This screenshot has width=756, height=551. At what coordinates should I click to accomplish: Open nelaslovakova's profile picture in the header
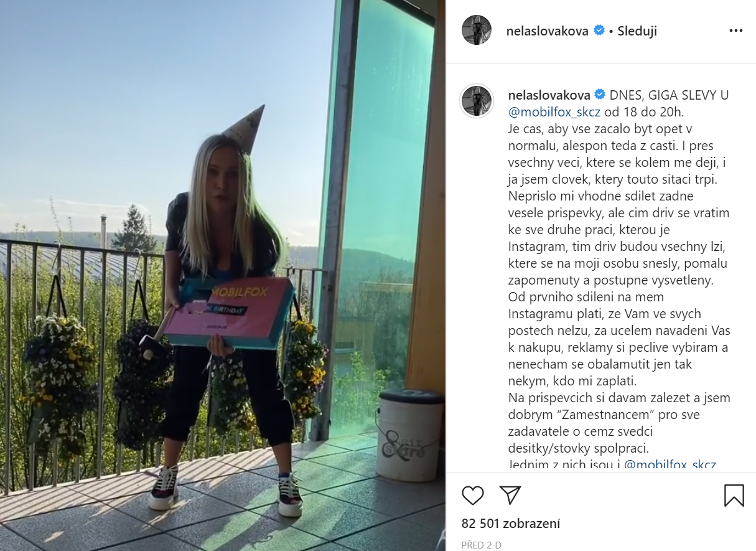tap(477, 31)
